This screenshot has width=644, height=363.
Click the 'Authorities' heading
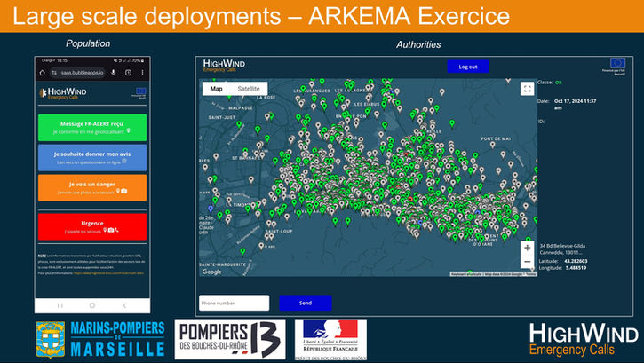(x=418, y=44)
